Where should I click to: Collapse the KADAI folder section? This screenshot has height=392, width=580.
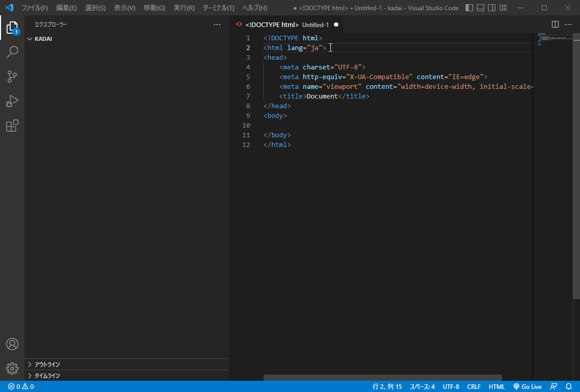click(x=43, y=39)
